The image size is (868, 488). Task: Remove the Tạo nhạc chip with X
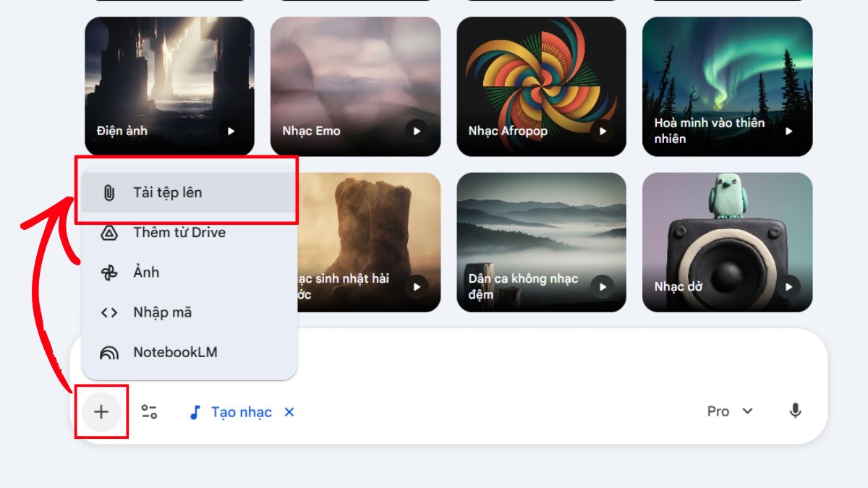289,412
